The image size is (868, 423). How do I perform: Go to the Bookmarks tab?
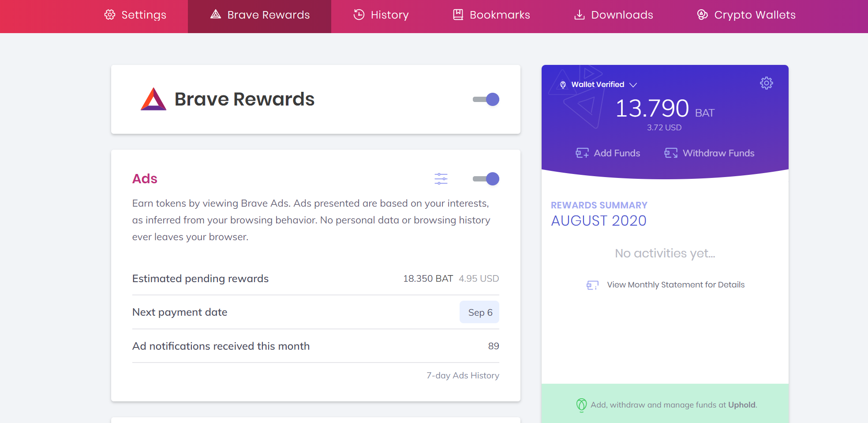pos(491,15)
